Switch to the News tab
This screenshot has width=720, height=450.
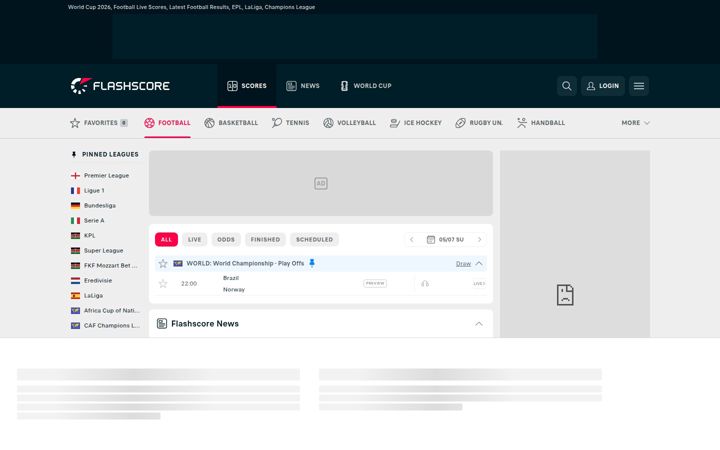pos(303,86)
